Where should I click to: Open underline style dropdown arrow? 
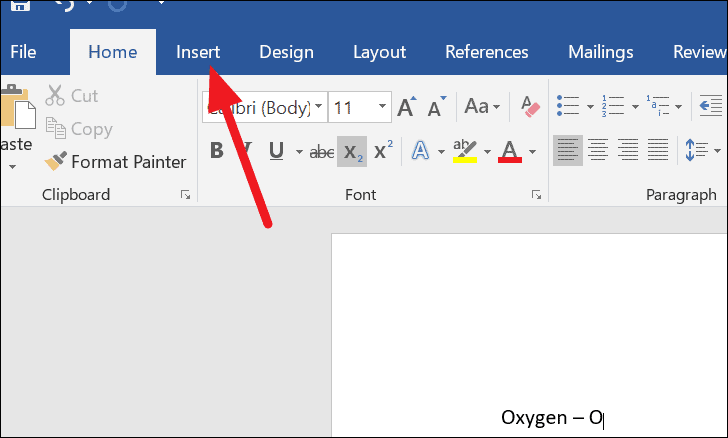[x=299, y=152]
